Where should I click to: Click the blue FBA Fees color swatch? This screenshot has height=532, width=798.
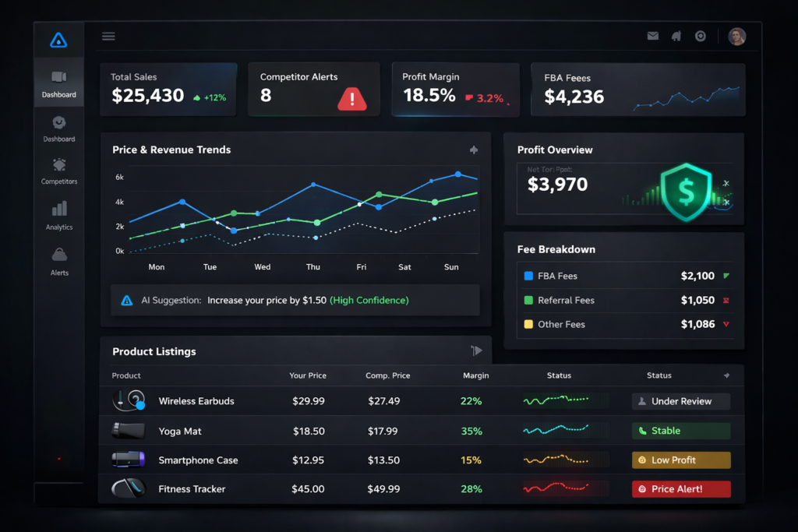[x=528, y=276]
